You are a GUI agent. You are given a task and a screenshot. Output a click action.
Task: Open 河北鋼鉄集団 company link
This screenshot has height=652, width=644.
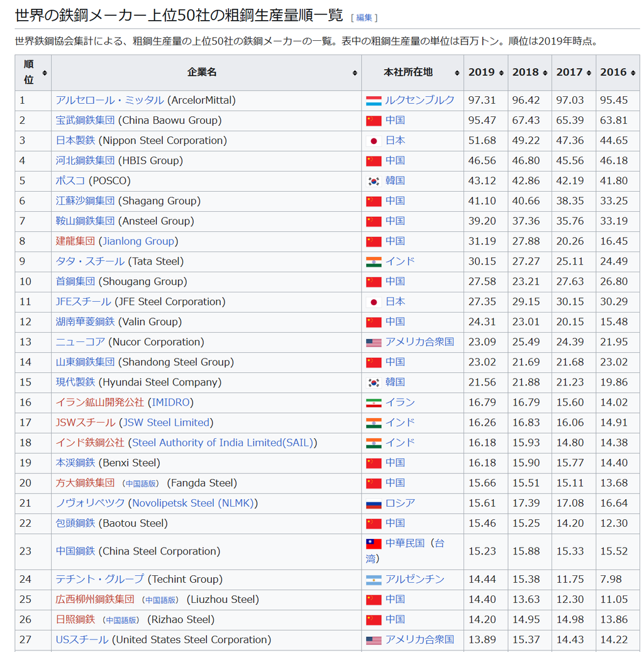click(x=86, y=161)
